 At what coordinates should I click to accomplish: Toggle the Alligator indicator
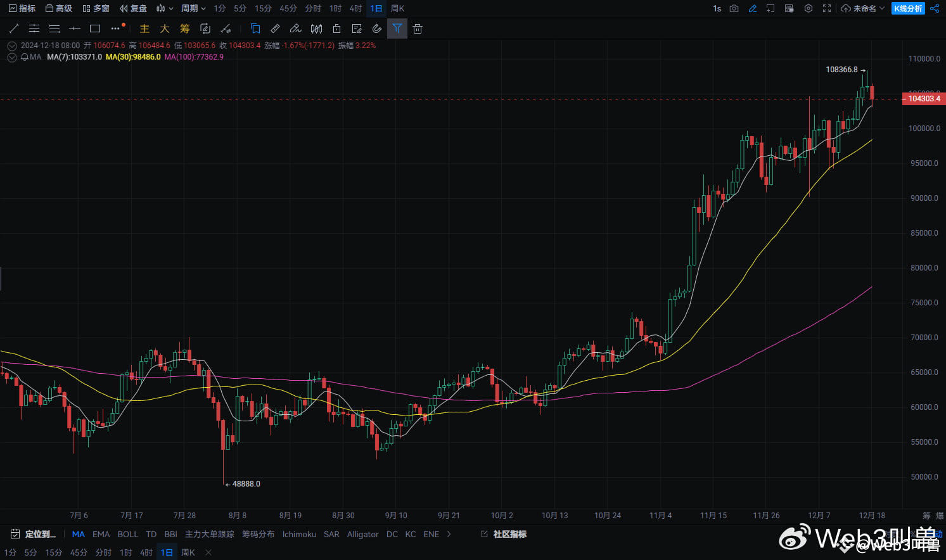[362, 534]
